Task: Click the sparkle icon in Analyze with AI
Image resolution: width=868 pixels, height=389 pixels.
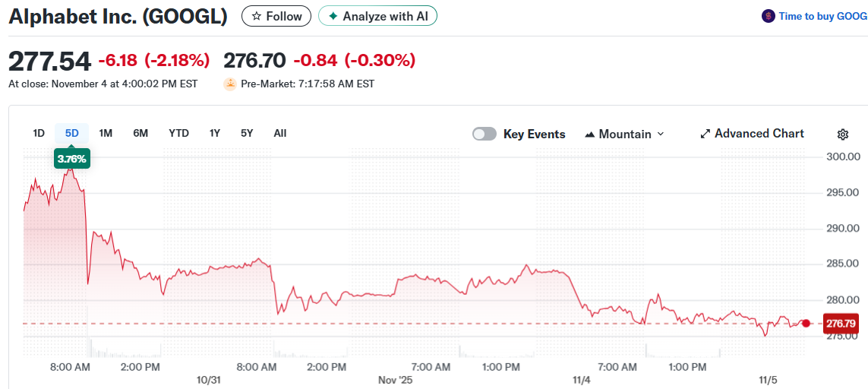Action: tap(333, 16)
